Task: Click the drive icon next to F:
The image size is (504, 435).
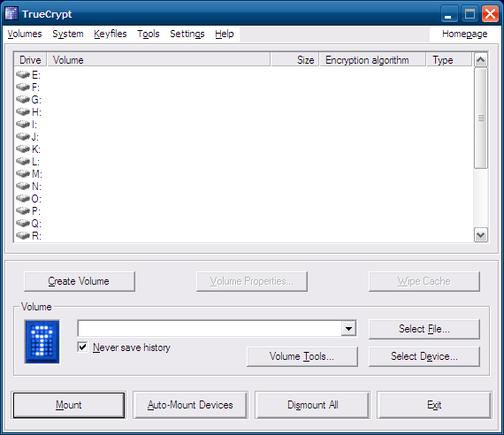Action: click(23, 87)
